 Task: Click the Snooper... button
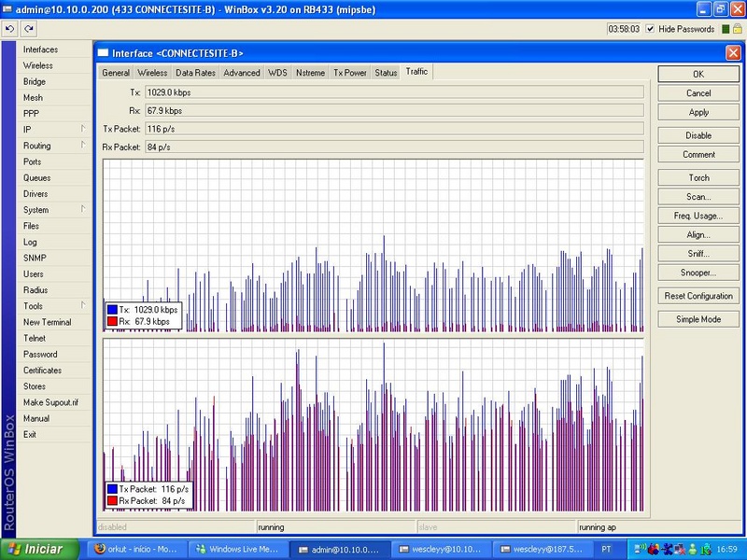pyautogui.click(x=698, y=273)
